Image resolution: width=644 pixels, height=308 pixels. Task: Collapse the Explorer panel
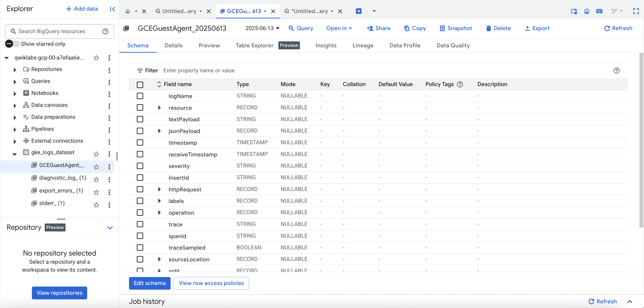coord(112,9)
